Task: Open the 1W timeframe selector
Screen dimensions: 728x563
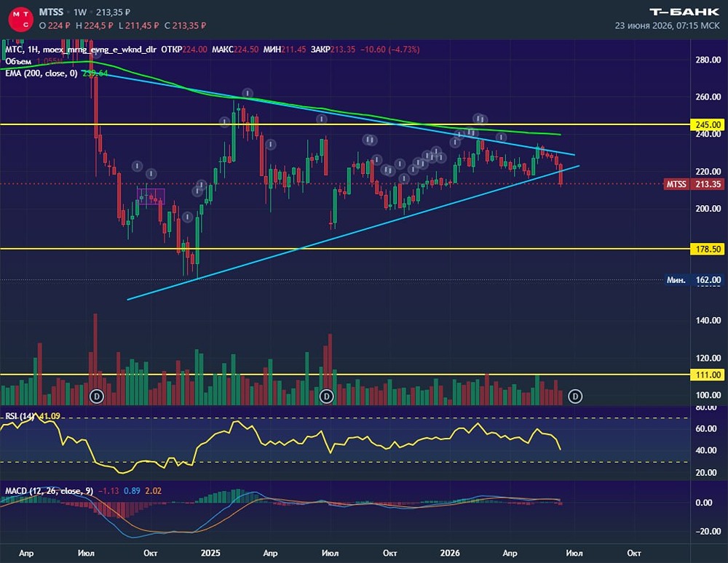Action: tap(80, 12)
